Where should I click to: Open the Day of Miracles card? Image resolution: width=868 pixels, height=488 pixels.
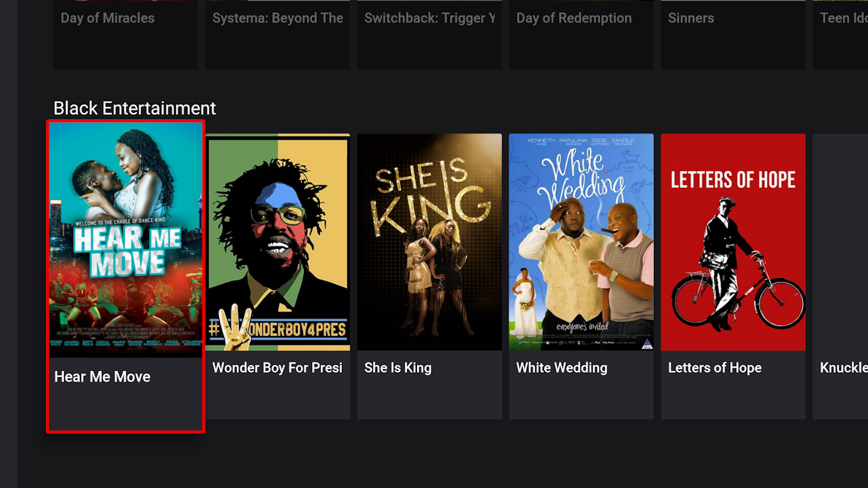point(126,34)
